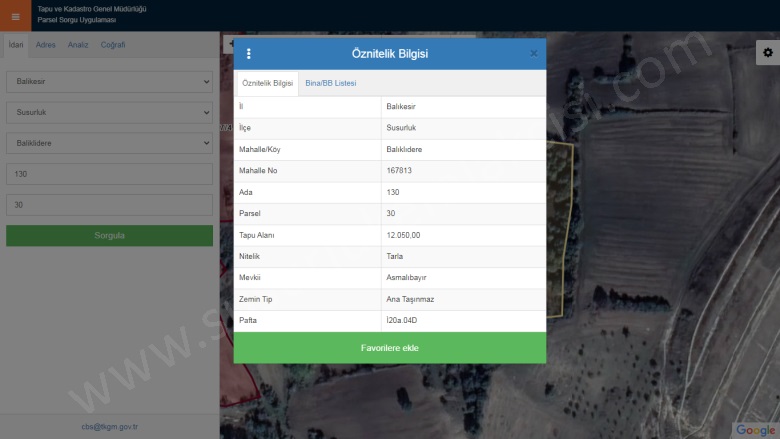Click the Tapu Alanı value 12.050,00
The width and height of the screenshot is (780, 439).
[x=403, y=235]
